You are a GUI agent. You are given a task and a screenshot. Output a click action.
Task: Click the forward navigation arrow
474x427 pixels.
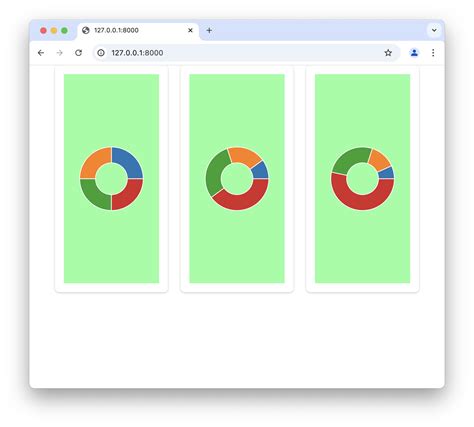click(59, 53)
